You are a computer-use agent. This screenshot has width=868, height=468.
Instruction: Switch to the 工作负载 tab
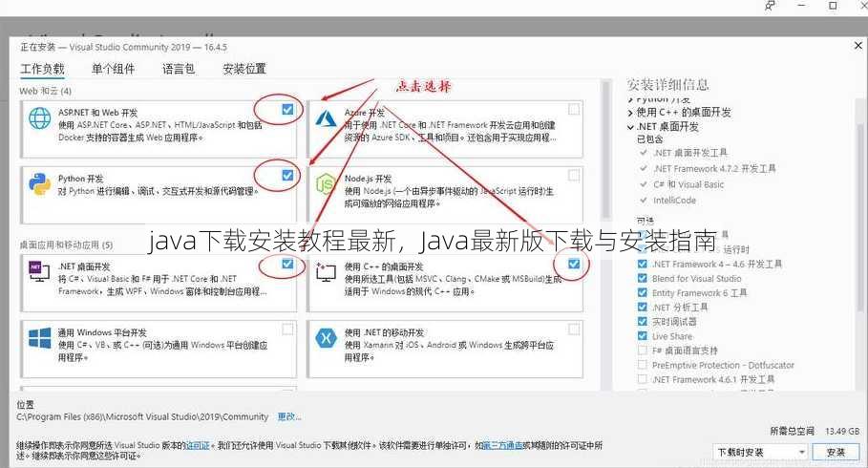coord(42,69)
